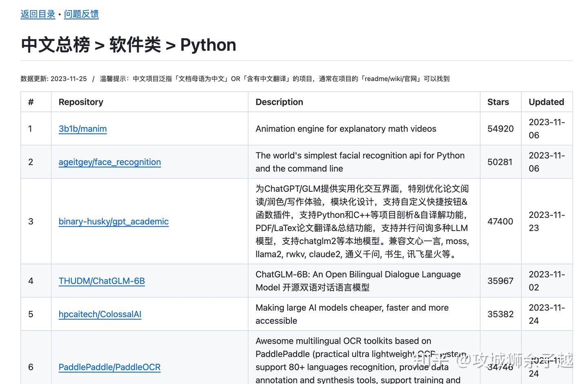This screenshot has height=384, width=588.
Task: Open hpcaitech/ColossalAI repository link
Action: pos(100,314)
